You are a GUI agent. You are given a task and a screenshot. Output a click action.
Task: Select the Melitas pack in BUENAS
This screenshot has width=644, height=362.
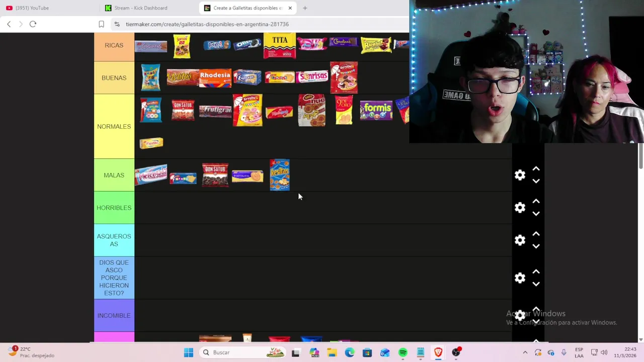tap(183, 77)
